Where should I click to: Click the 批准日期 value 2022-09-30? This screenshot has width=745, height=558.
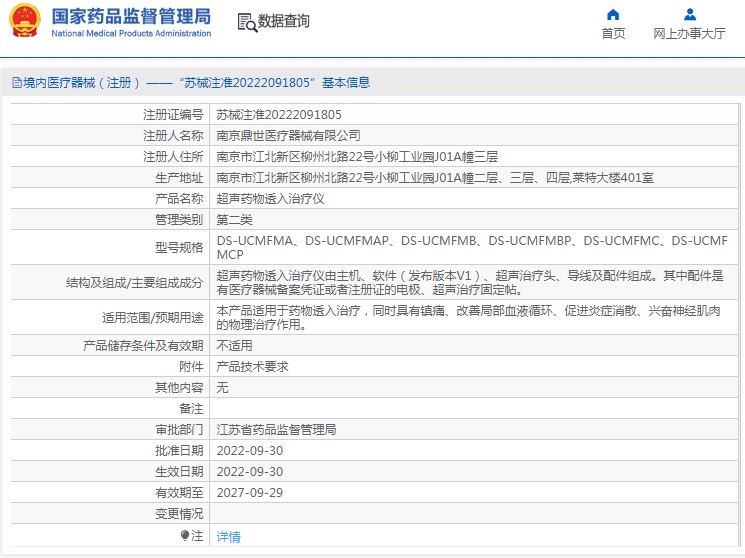(249, 451)
